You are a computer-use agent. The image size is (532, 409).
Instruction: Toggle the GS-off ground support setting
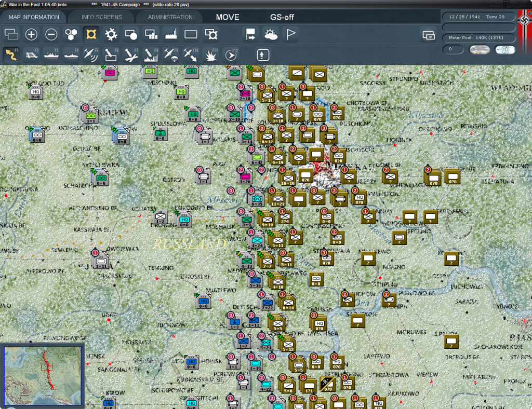[282, 17]
